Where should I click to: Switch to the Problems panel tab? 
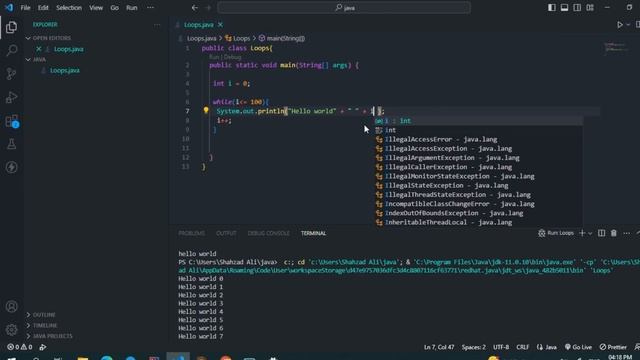click(191, 233)
